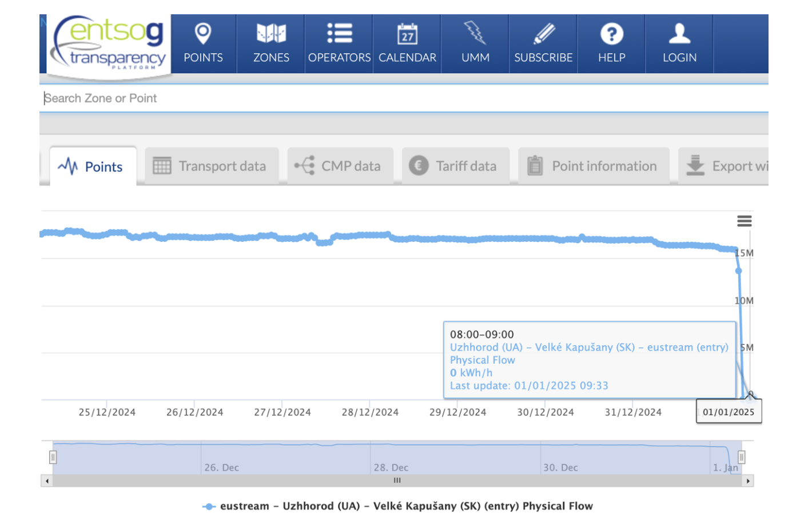Viewport: 812px width, 517px height.
Task: Click the Points map pin icon
Action: pos(203,34)
